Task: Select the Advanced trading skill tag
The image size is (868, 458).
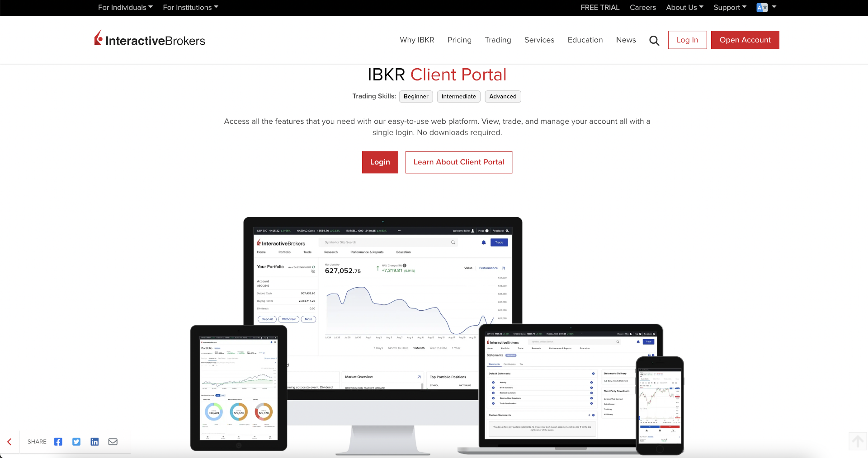Action: [503, 97]
